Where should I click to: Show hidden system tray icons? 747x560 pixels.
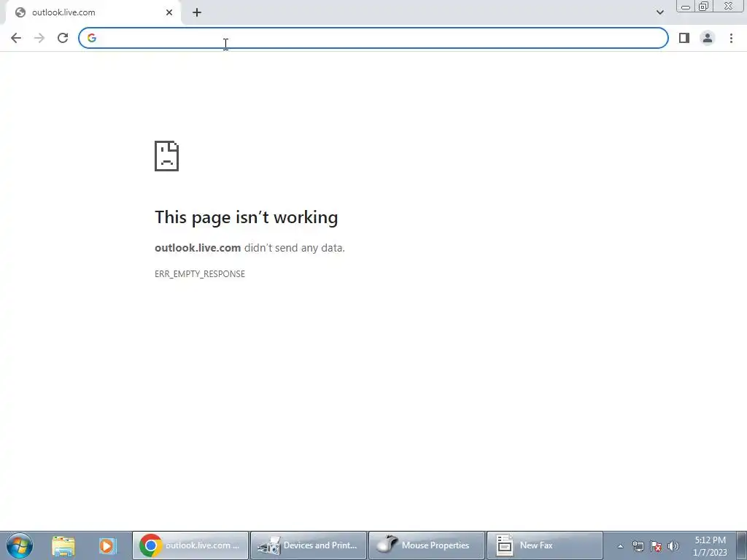point(620,546)
